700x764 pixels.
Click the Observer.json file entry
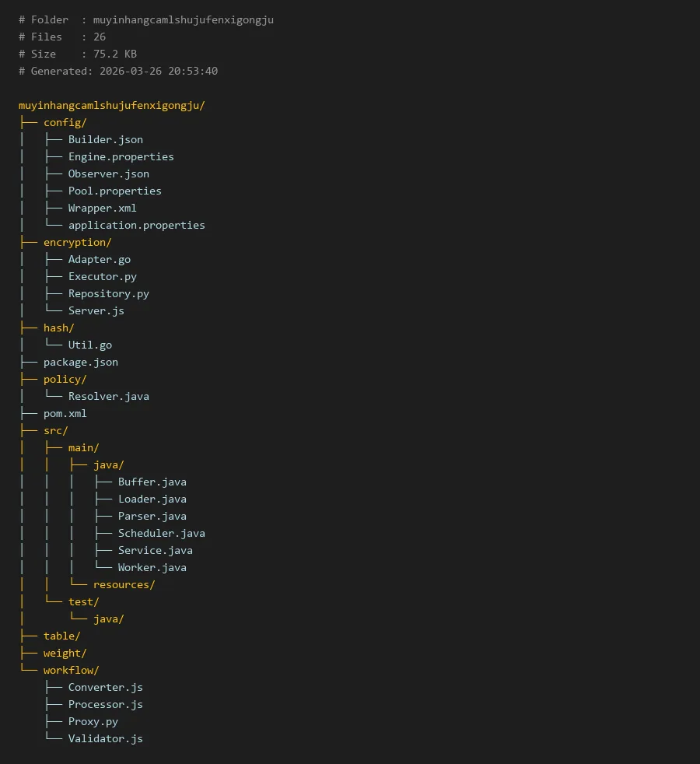tap(108, 173)
